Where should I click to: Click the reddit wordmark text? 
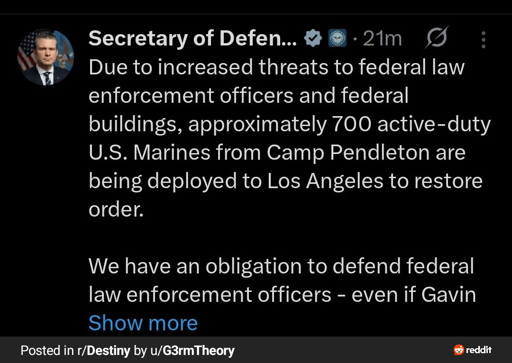[x=479, y=350]
